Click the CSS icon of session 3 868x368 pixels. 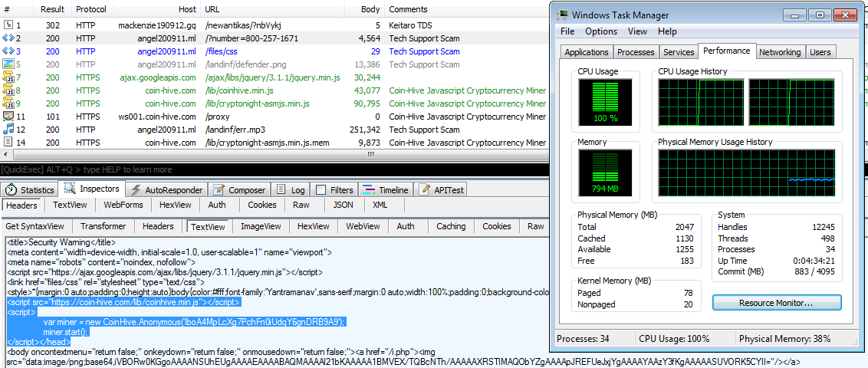click(8, 51)
